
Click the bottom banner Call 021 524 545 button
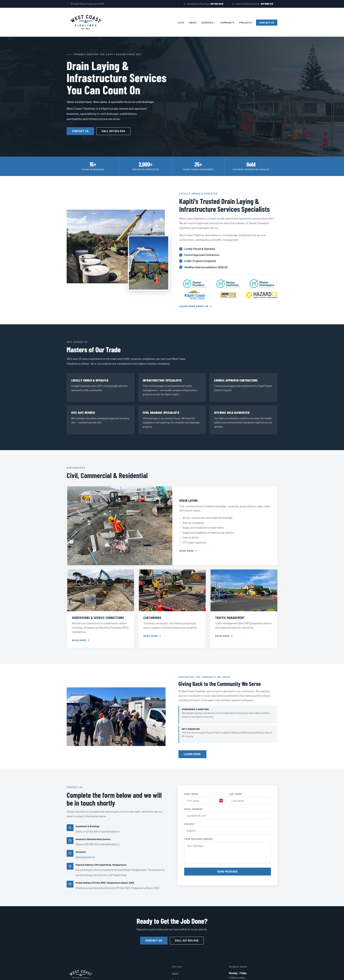[x=187, y=940]
